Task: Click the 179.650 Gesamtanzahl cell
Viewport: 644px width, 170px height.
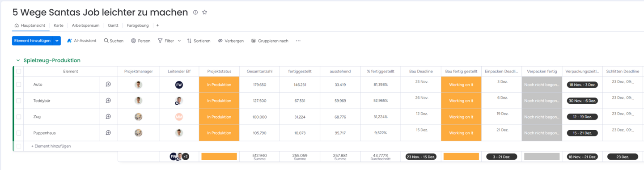Action: pyautogui.click(x=259, y=85)
